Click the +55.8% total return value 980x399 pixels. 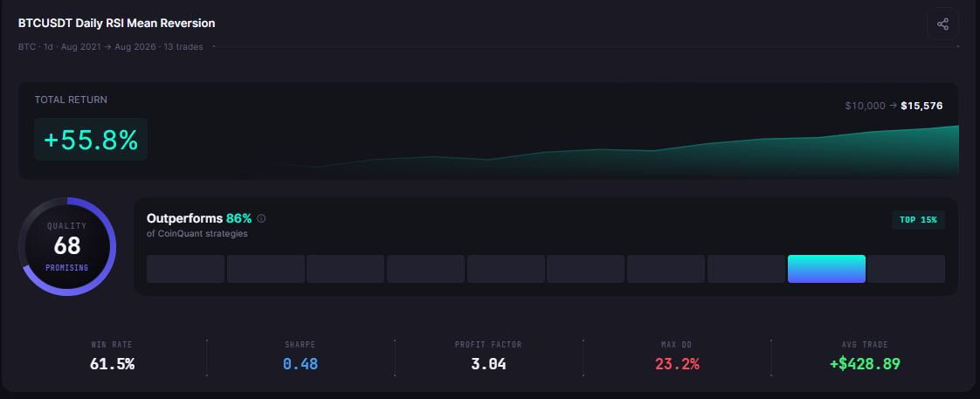(91, 140)
